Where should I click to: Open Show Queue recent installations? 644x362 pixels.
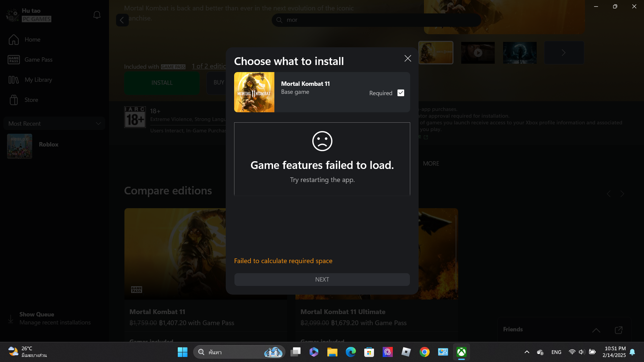point(55,318)
